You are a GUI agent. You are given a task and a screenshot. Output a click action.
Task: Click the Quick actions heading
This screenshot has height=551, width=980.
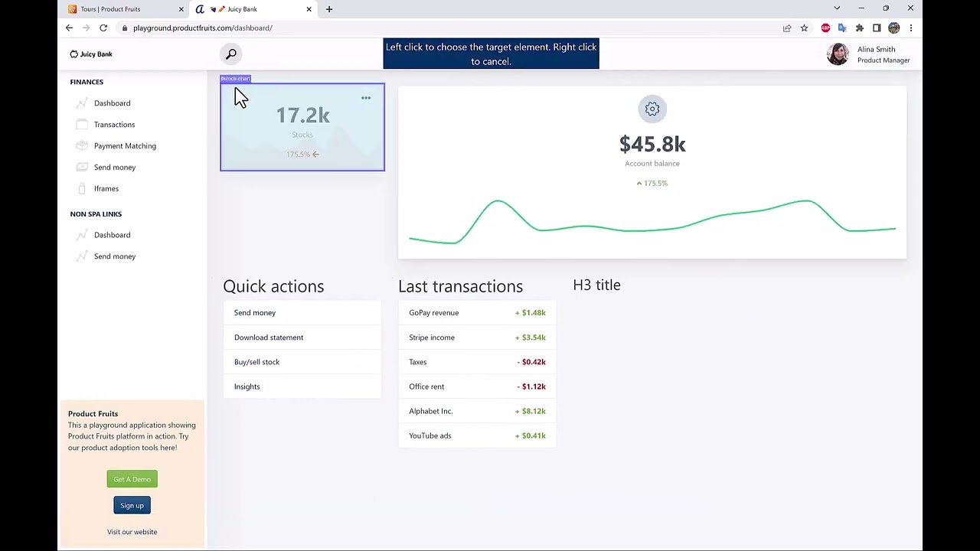pyautogui.click(x=273, y=286)
